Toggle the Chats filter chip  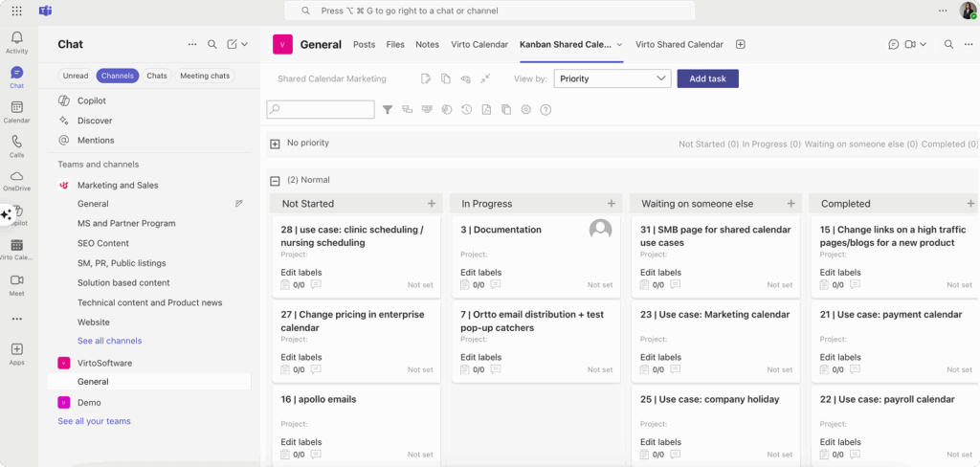[x=157, y=76]
